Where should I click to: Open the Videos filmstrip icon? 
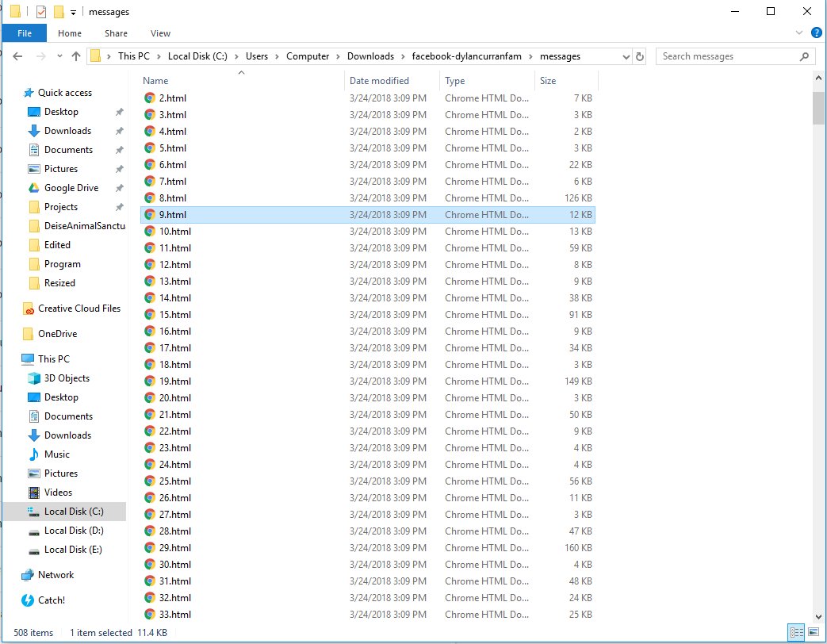pos(34,493)
